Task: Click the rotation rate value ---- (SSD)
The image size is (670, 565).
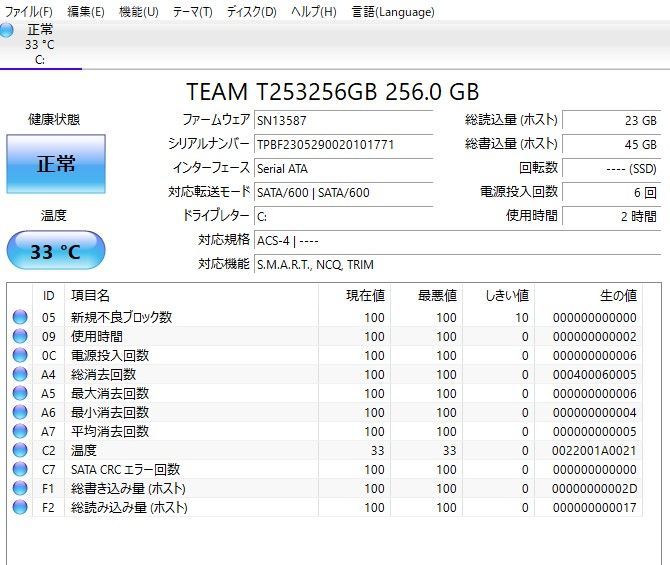Action: [x=611, y=168]
